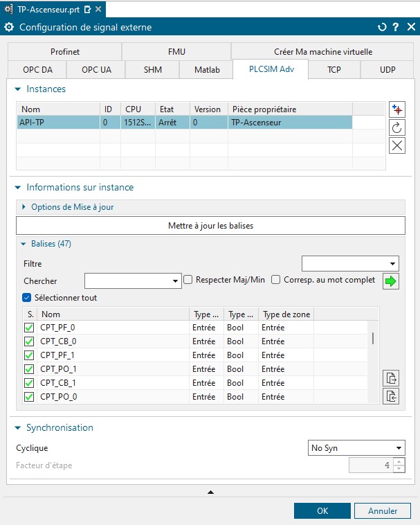This screenshot has width=420, height=525.
Task: Switch to the OPC UA tab
Action: [96, 70]
